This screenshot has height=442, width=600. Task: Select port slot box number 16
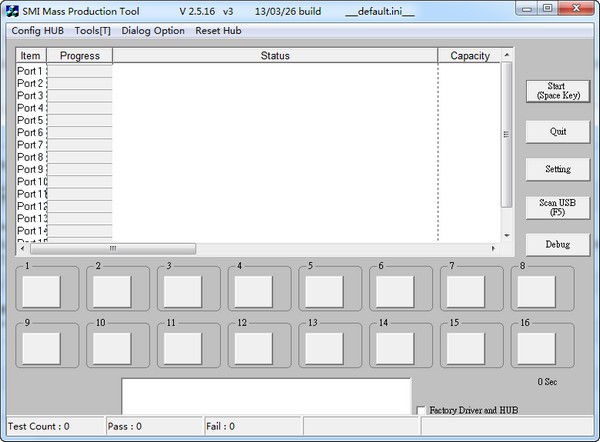(x=536, y=347)
